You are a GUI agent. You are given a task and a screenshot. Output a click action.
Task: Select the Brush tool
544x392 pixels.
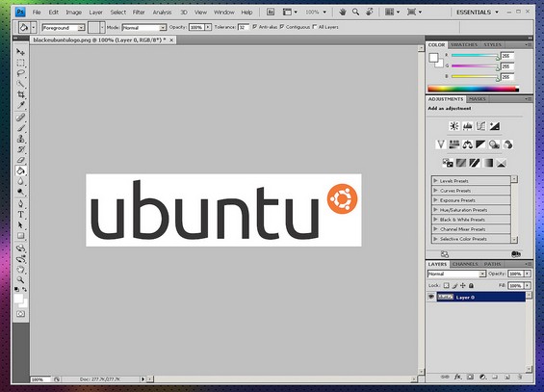click(x=20, y=128)
